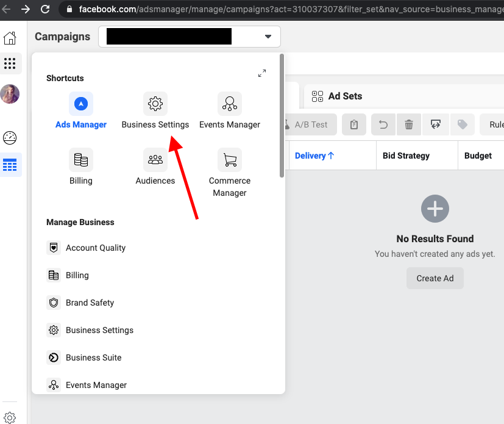The image size is (504, 424).
Task: Click the Manage Business section heading
Action: pyautogui.click(x=80, y=222)
